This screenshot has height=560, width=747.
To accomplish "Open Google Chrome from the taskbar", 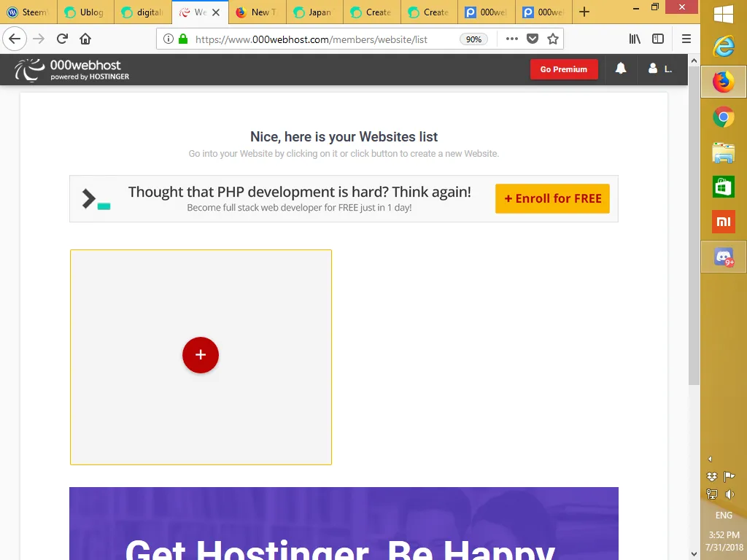I will pos(723,117).
